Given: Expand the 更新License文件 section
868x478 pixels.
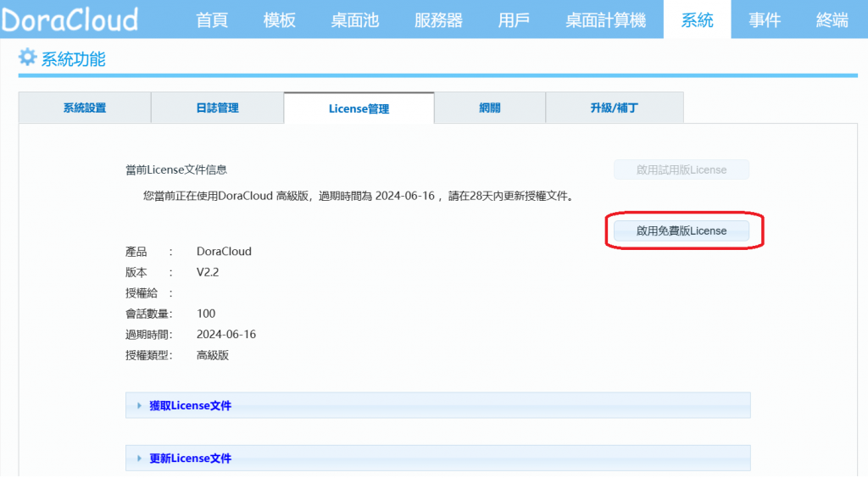Looking at the screenshot, I should click(x=438, y=458).
